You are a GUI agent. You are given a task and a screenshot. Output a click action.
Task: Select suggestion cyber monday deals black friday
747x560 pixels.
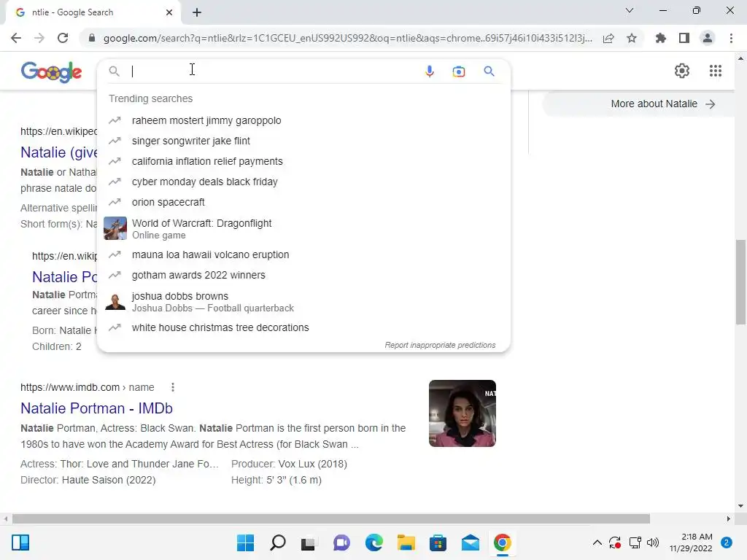click(x=303, y=182)
